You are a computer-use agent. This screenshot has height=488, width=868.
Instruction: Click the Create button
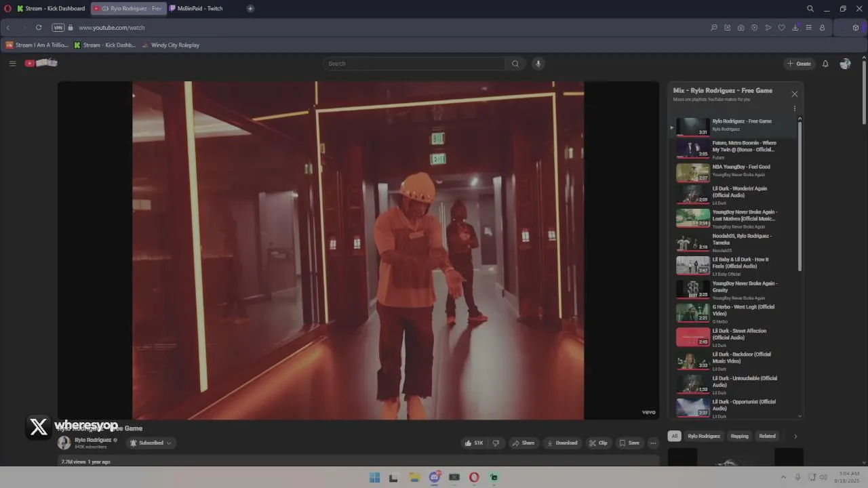[799, 64]
